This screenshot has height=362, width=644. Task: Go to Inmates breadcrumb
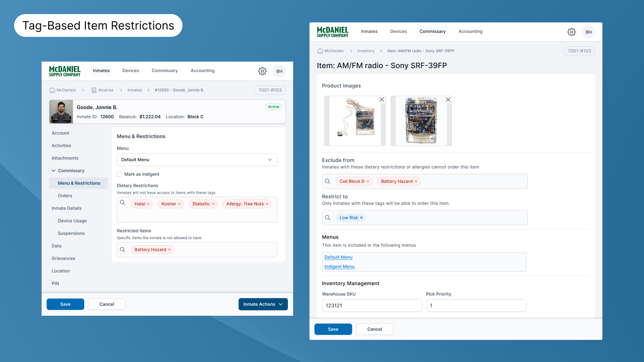click(x=135, y=90)
